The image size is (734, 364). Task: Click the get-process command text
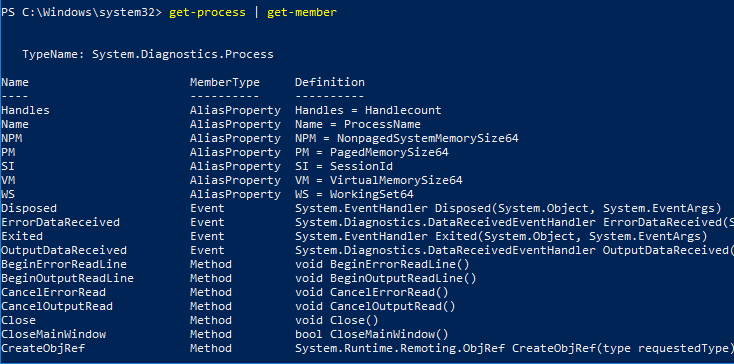(x=207, y=13)
